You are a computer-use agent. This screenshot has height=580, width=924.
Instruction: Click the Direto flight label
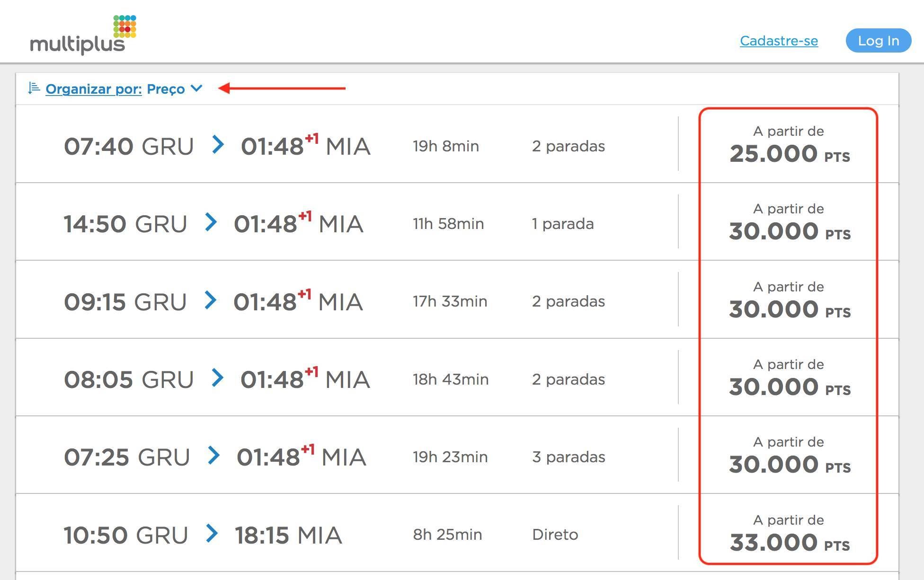(x=555, y=535)
